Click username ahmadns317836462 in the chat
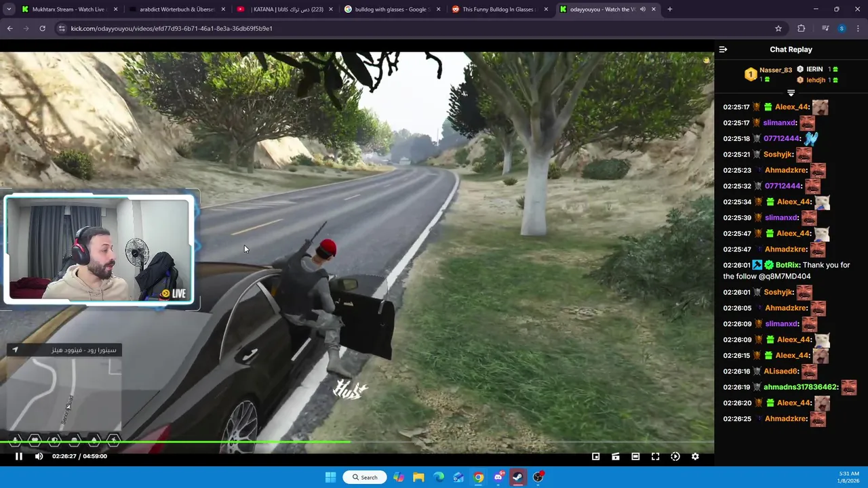 tap(801, 387)
